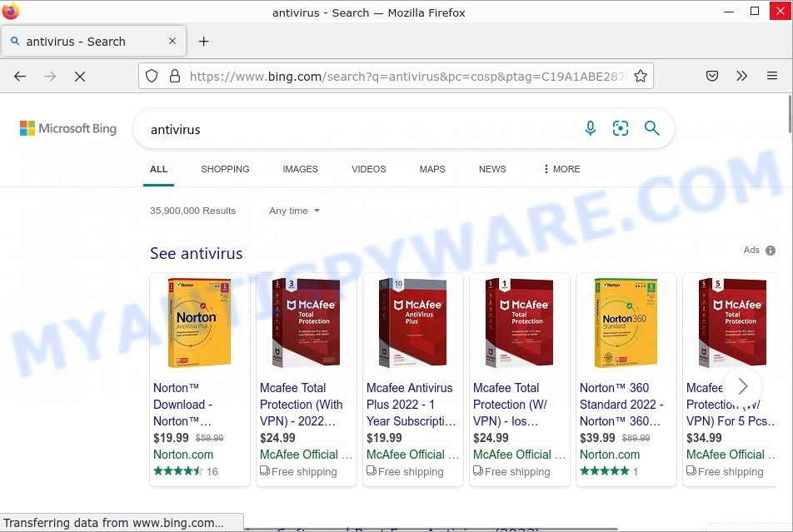Click Norton AntiVirus Plus box image
This screenshot has width=793, height=532.
point(199,322)
